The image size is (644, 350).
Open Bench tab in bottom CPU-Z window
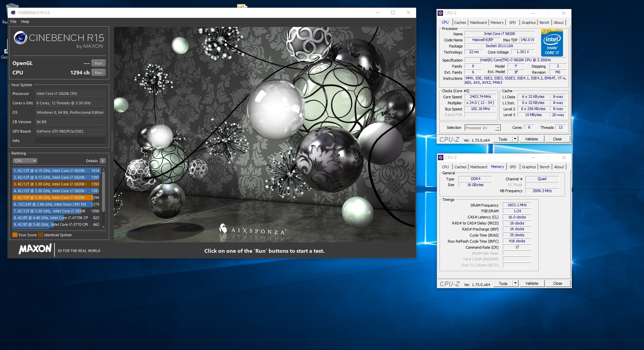[545, 167]
